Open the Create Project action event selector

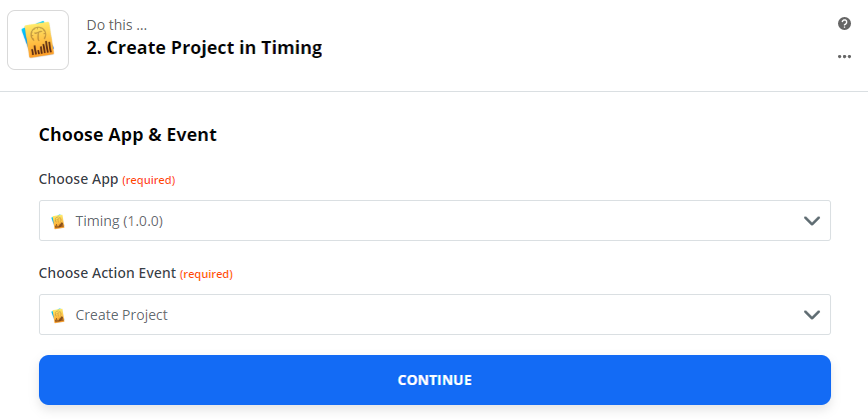[x=434, y=315]
